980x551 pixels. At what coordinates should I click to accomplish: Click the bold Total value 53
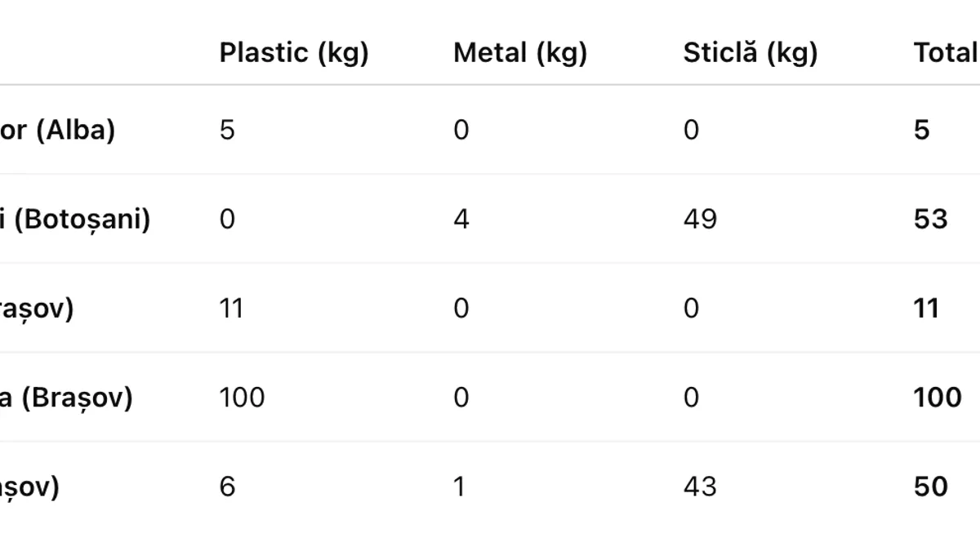point(930,219)
